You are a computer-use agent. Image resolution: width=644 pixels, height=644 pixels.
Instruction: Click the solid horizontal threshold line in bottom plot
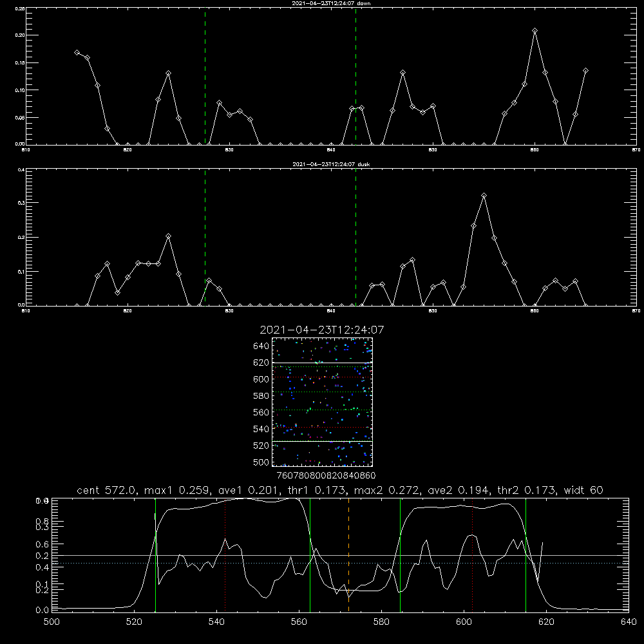click(340, 555)
